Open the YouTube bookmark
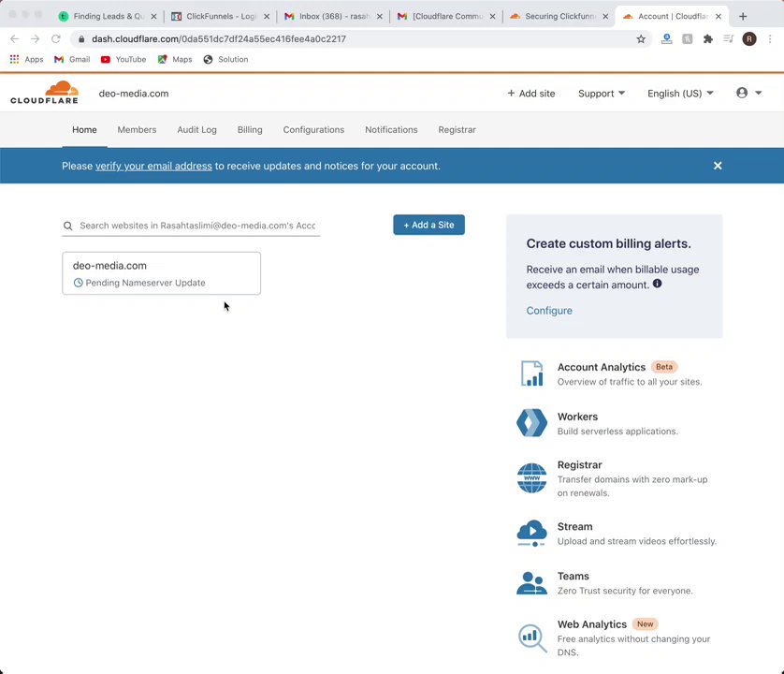This screenshot has width=784, height=674. 123,59
